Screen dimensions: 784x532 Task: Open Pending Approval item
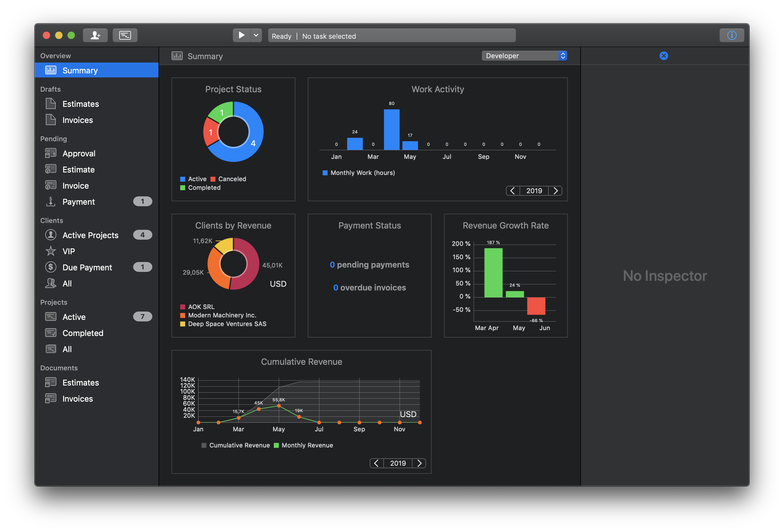tap(79, 154)
